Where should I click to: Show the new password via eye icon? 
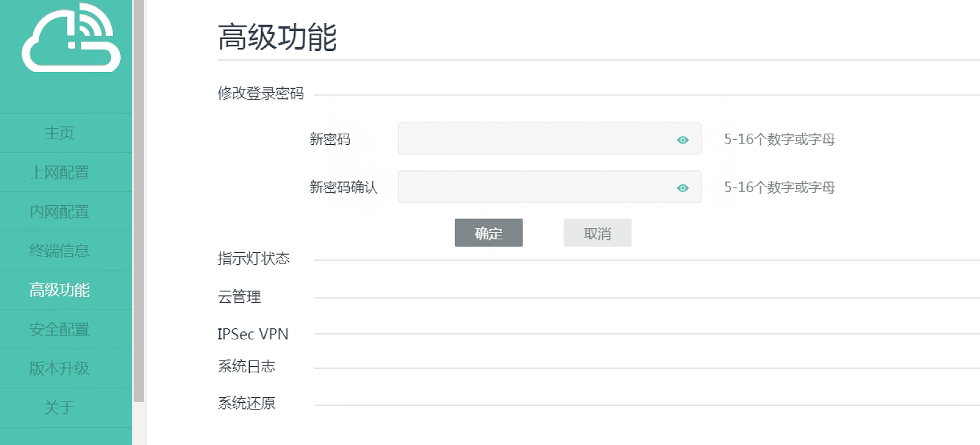pos(682,140)
